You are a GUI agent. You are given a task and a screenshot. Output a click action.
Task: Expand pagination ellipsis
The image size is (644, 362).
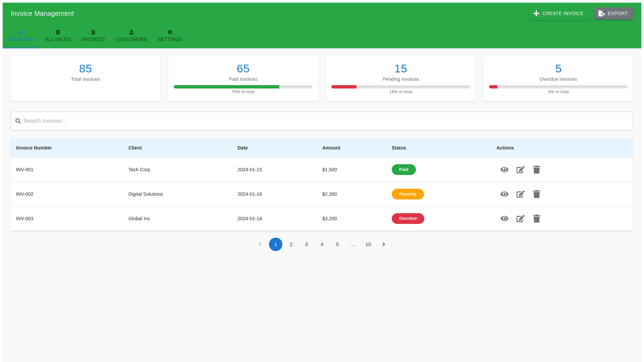click(x=353, y=244)
